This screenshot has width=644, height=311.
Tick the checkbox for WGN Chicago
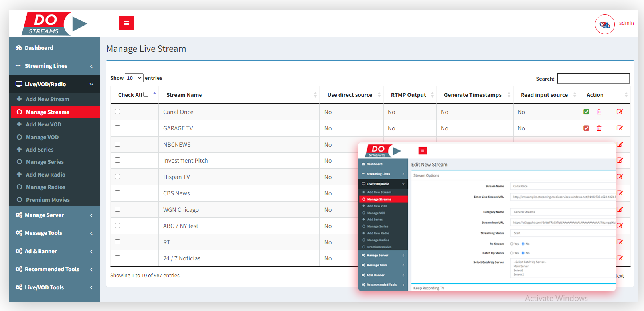point(117,209)
